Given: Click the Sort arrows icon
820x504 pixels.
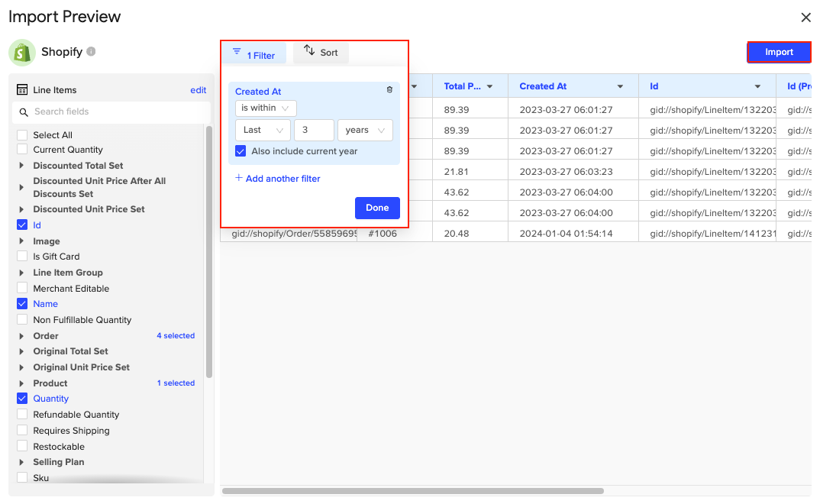Looking at the screenshot, I should (309, 51).
